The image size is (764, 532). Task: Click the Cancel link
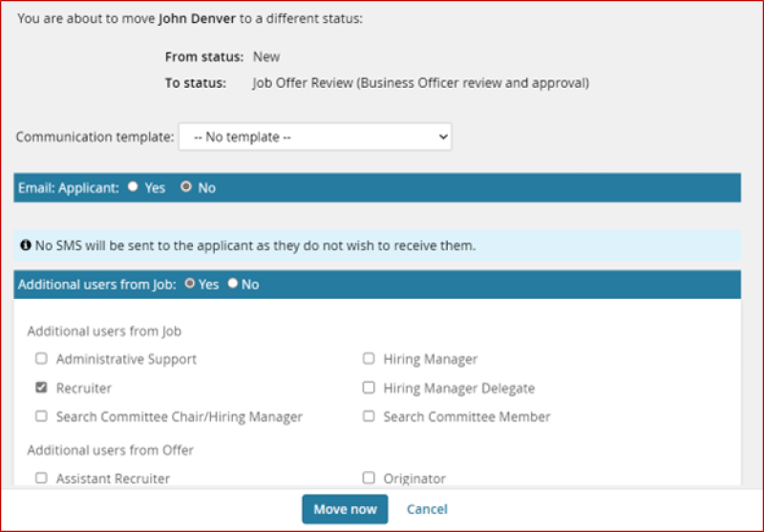[427, 509]
